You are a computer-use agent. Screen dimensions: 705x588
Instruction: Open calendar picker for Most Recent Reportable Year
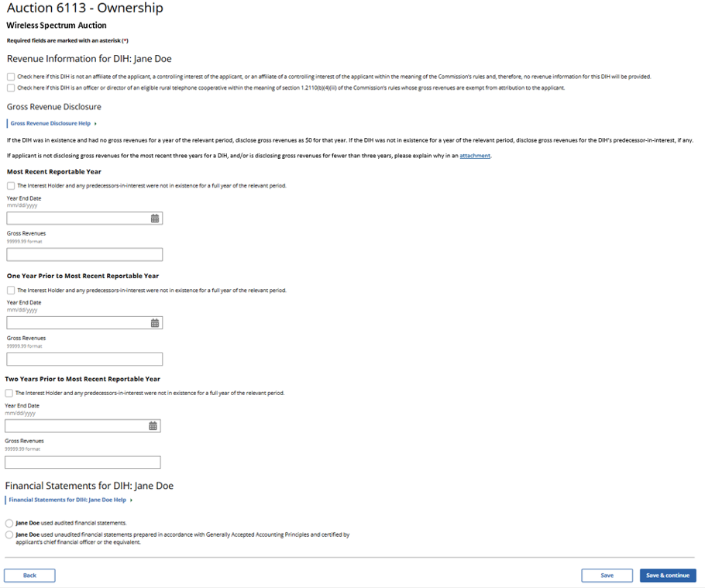pos(155,218)
